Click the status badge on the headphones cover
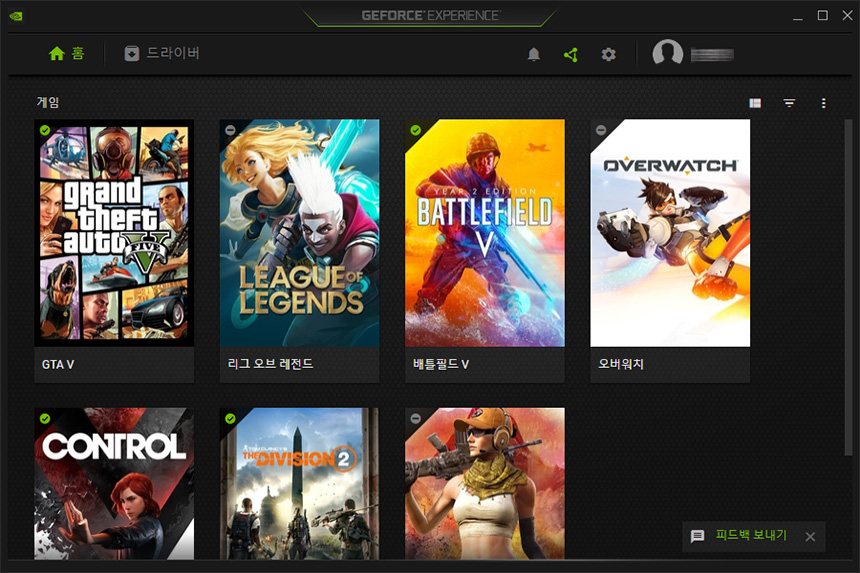This screenshot has height=573, width=860. (416, 418)
